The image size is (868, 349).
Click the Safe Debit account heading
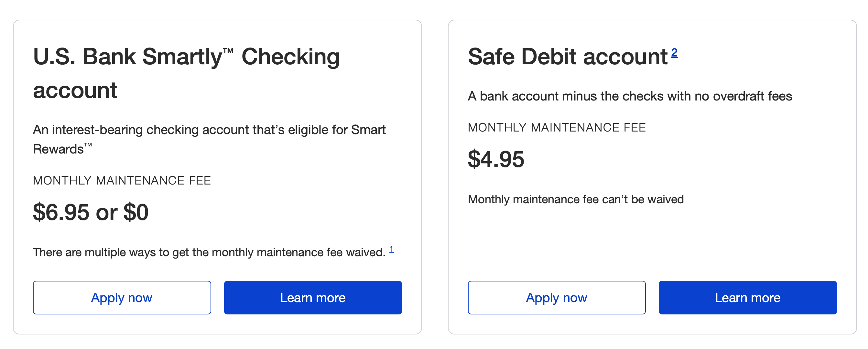[x=567, y=57]
